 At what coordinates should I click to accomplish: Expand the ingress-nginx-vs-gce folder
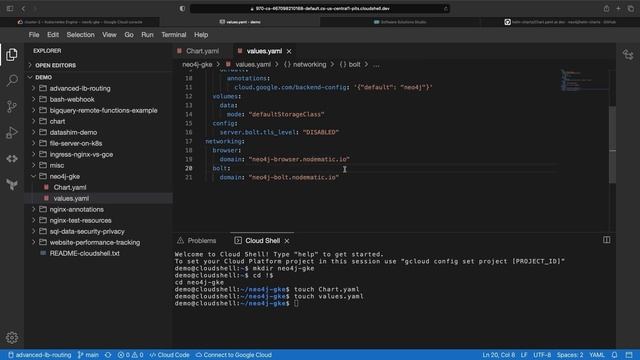point(81,154)
